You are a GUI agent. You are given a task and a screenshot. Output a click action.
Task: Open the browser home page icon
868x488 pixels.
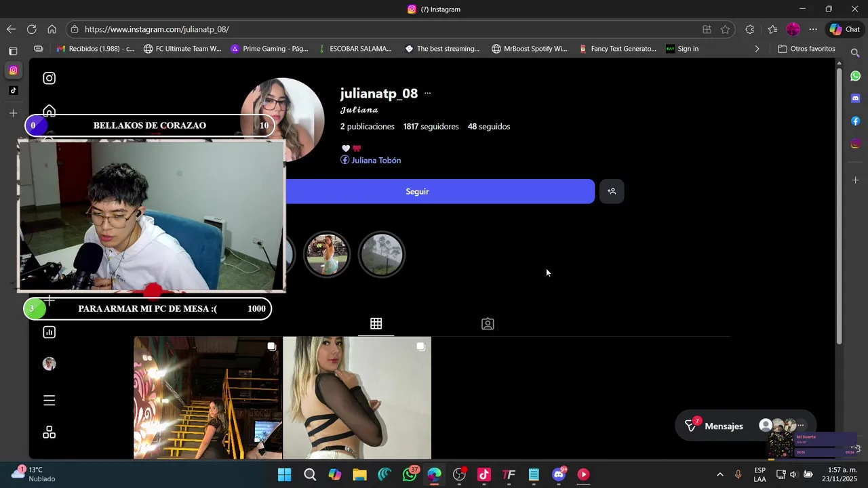point(52,29)
